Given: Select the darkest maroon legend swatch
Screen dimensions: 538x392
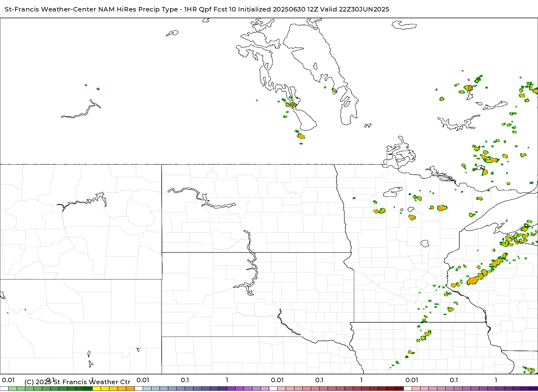Looking at the screenshot, I should [399, 389].
